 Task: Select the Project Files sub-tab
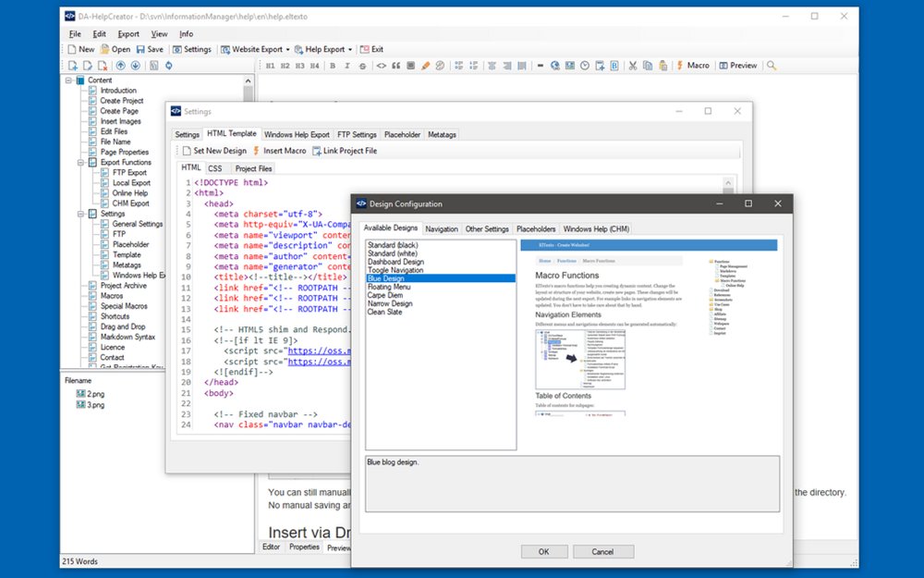(253, 168)
